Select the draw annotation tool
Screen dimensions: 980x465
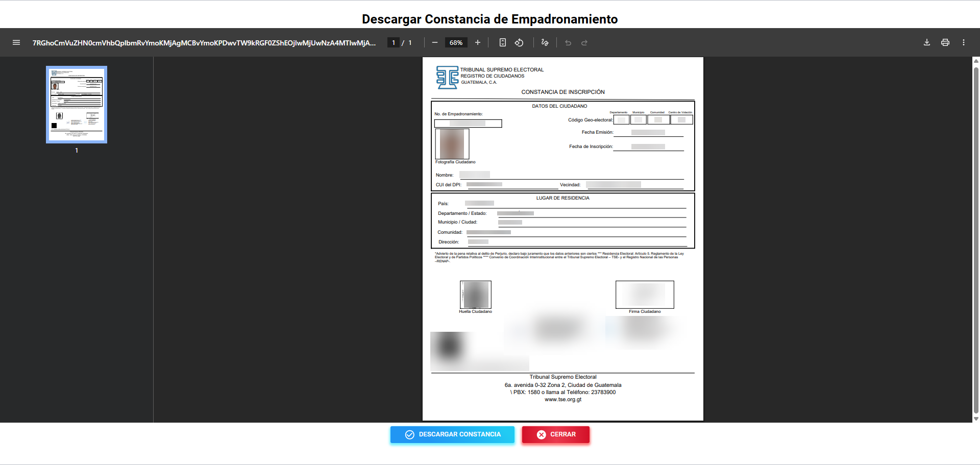pos(545,43)
